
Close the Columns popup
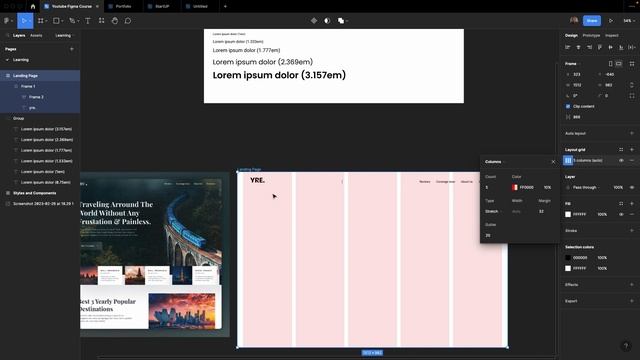point(553,162)
